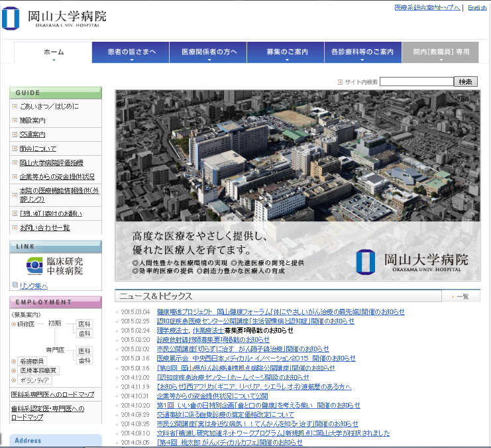Open 歯科系認定医・専門医へのロードマップ link
The image size is (491, 448).
pos(48,413)
